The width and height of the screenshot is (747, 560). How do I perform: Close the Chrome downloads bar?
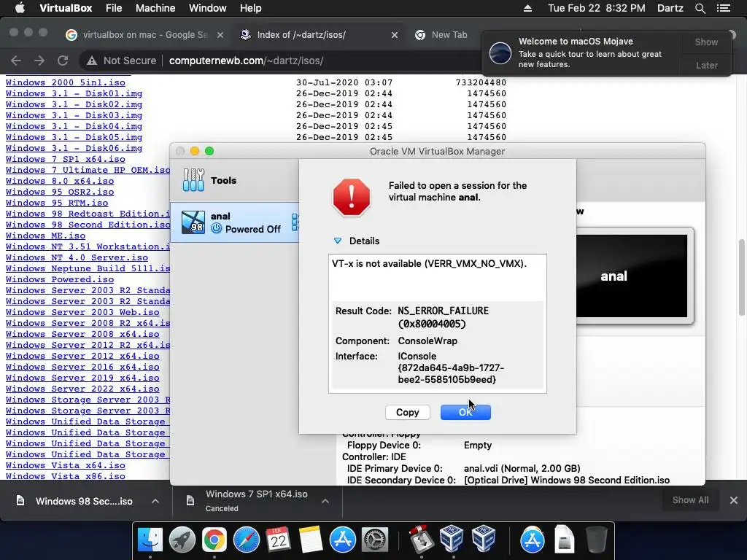click(x=734, y=500)
